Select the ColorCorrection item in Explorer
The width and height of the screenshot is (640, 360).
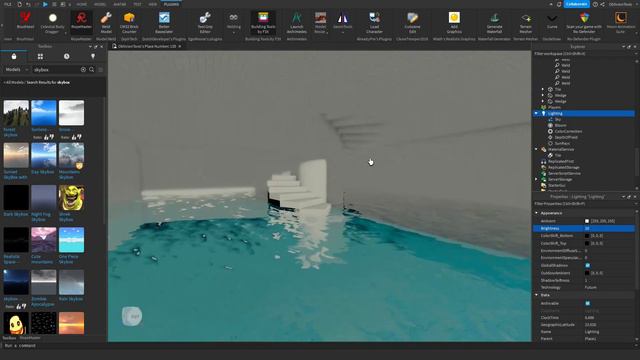(568, 131)
